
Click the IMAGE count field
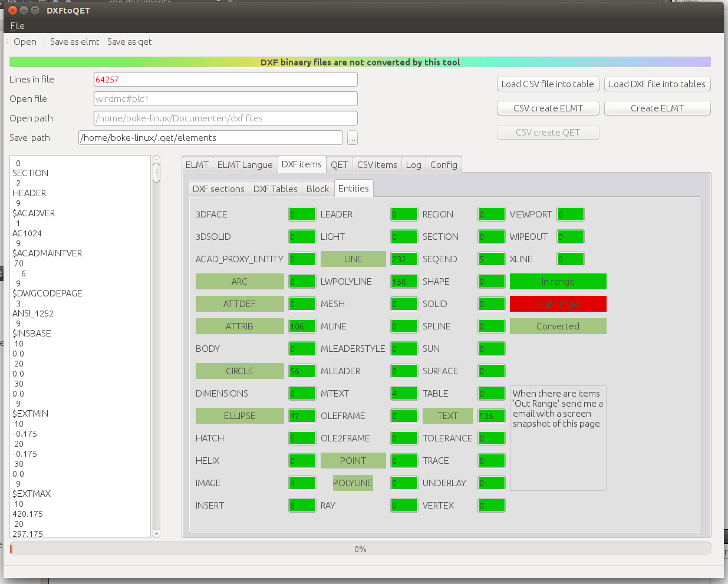(x=302, y=483)
